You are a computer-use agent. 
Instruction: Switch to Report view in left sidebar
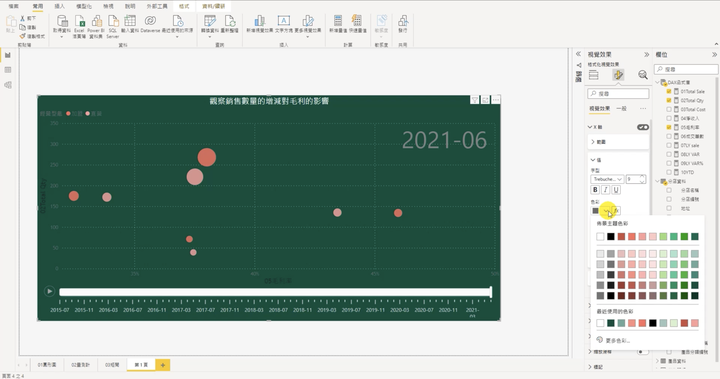[8, 55]
